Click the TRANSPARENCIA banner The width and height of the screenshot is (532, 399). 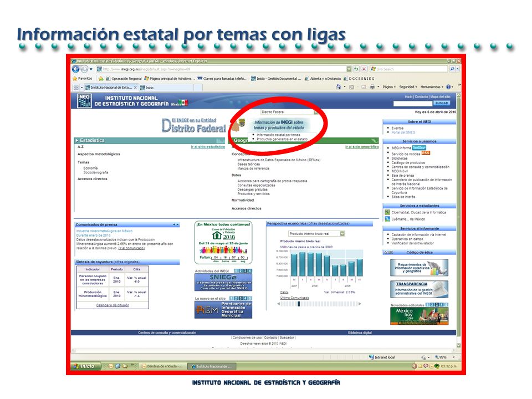click(x=419, y=289)
